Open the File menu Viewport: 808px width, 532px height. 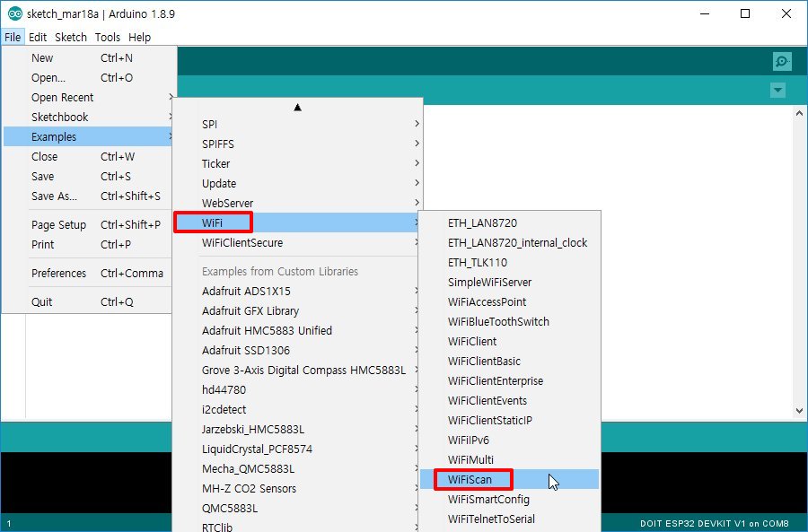[x=13, y=37]
